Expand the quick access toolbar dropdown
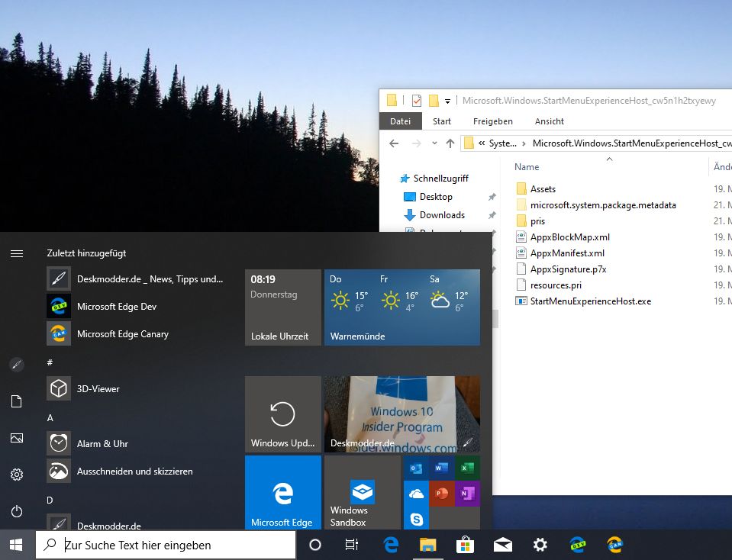 [x=447, y=101]
